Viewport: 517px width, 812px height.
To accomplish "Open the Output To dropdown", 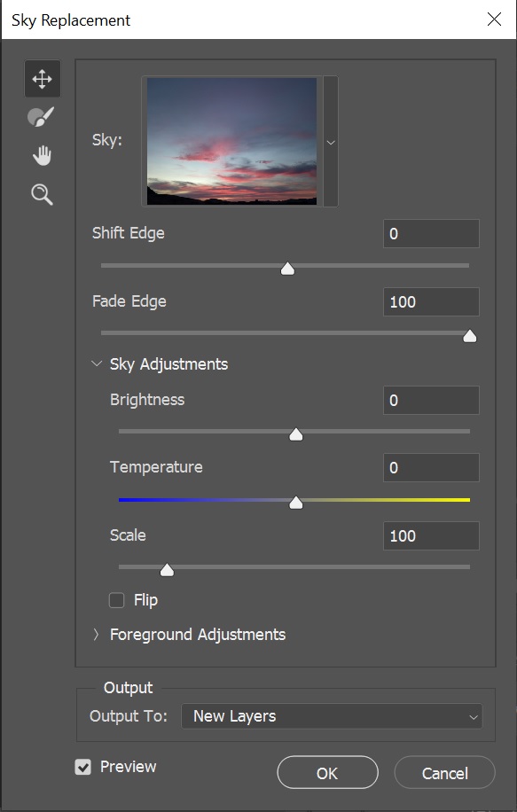I will click(332, 716).
